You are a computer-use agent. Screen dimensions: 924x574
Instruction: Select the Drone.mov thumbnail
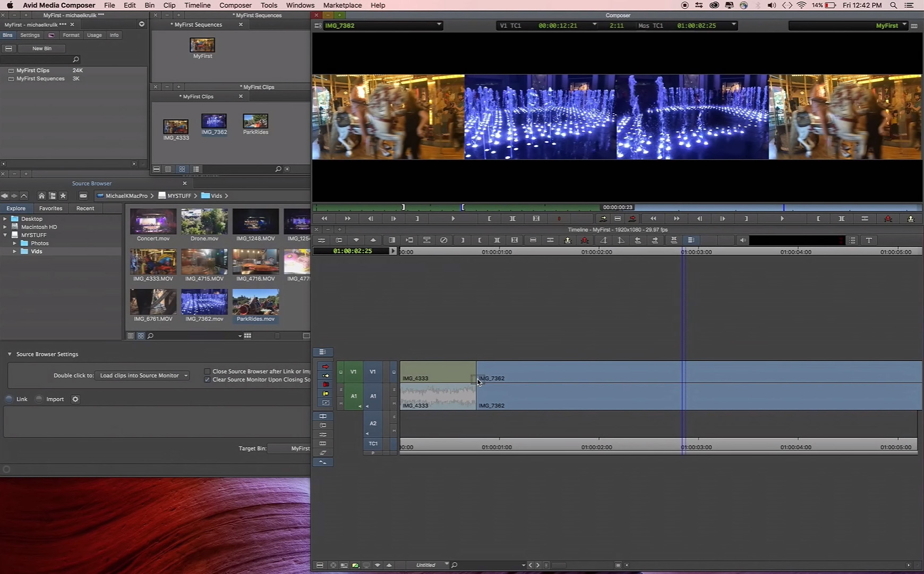coord(204,222)
